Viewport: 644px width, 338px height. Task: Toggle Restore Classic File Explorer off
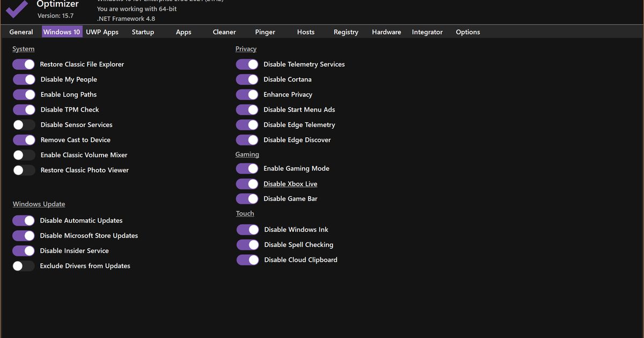click(x=24, y=64)
